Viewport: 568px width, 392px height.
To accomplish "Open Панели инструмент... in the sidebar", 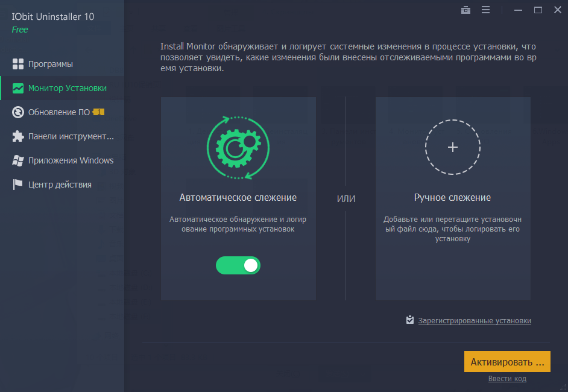I will pyautogui.click(x=62, y=136).
